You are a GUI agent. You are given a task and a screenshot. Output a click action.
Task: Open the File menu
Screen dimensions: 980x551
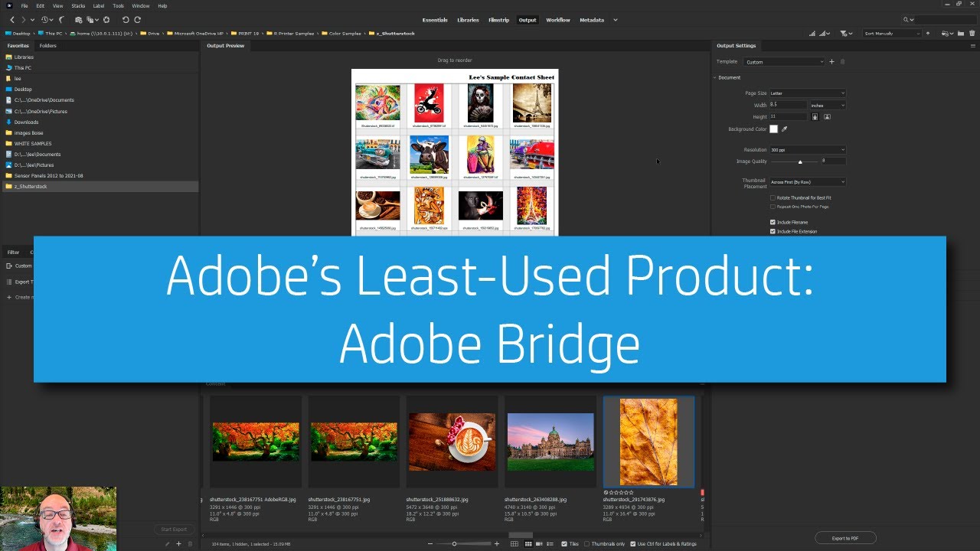(x=24, y=5)
